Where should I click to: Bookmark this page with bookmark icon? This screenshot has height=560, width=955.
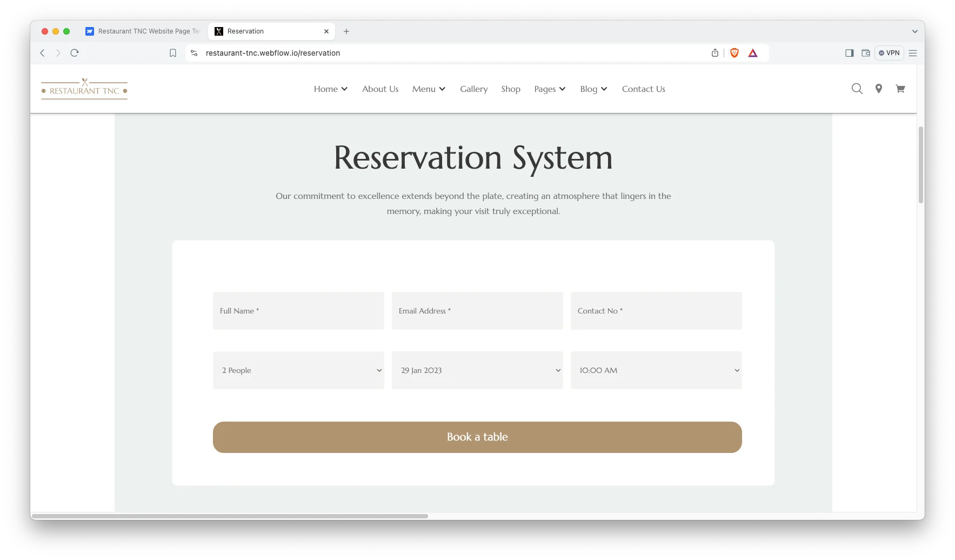tap(173, 53)
